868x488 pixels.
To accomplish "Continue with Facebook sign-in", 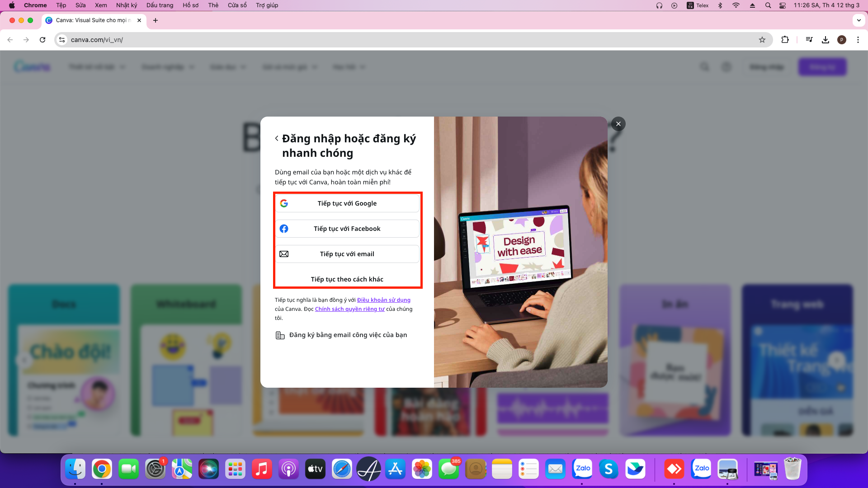I will pos(347,229).
